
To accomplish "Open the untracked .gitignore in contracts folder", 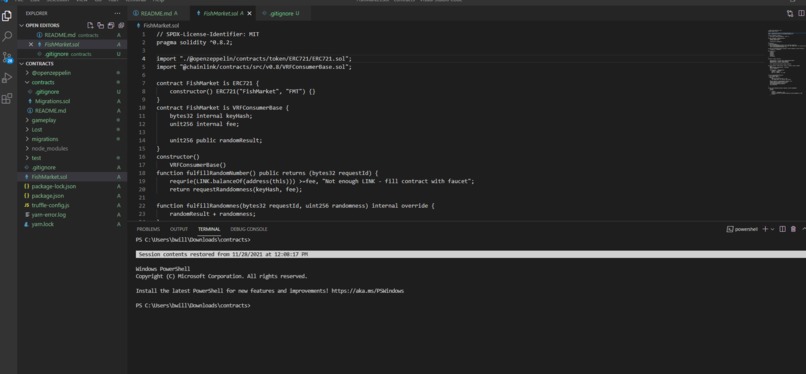I will (x=72, y=92).
